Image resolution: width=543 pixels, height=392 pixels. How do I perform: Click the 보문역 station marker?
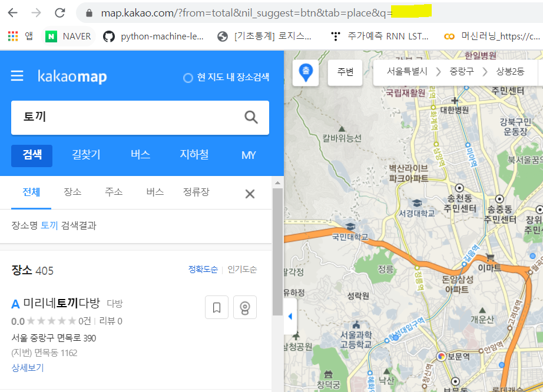tap(441, 356)
